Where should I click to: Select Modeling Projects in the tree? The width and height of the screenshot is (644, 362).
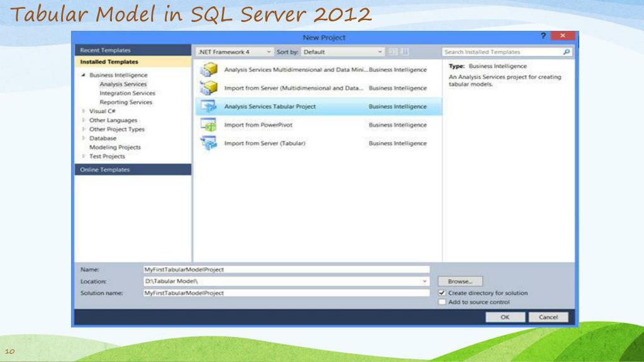pyautogui.click(x=115, y=147)
